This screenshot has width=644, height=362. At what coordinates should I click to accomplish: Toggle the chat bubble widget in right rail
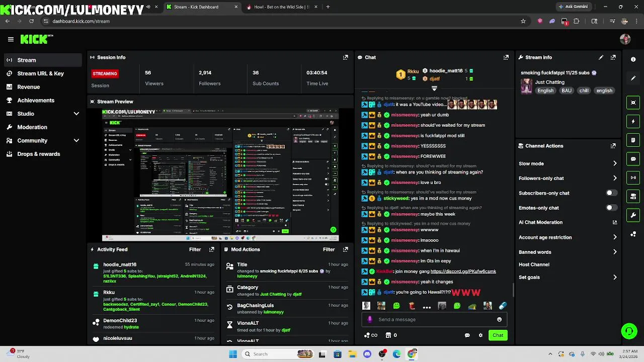pos(633,159)
